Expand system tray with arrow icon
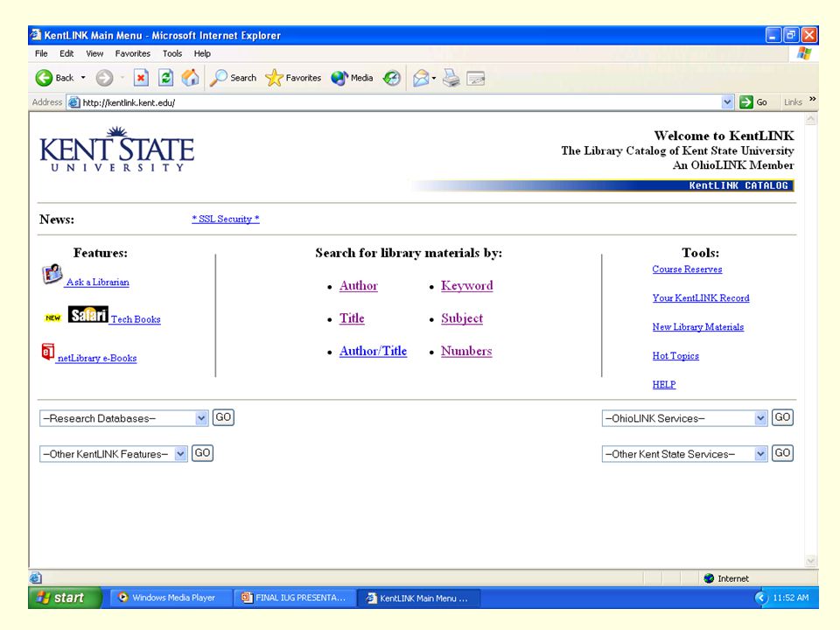The image size is (840, 630). click(761, 598)
